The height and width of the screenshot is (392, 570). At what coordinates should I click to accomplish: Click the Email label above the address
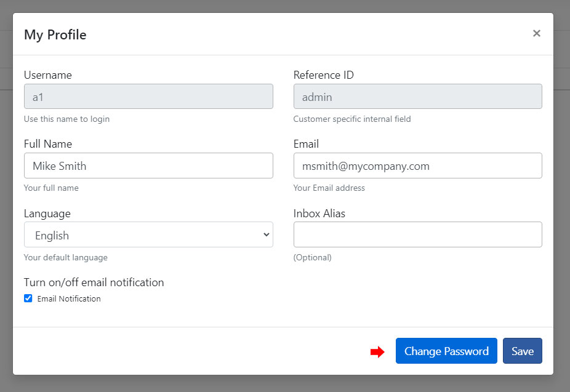pos(306,144)
